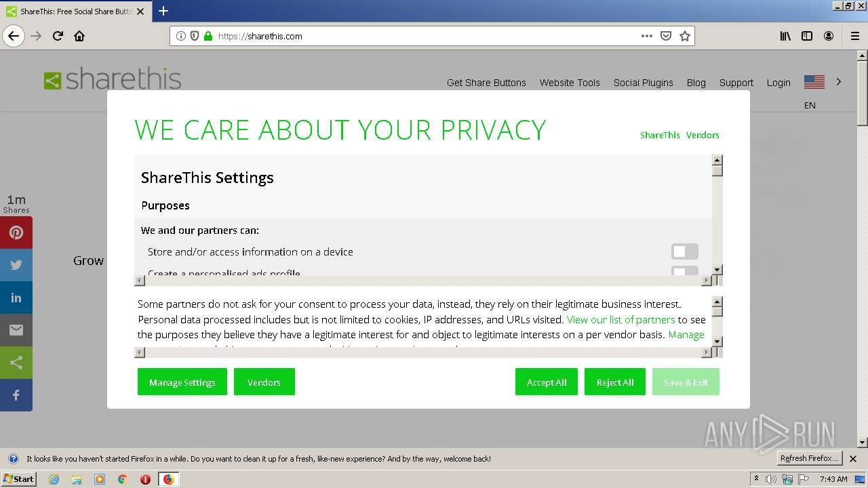Open page actions three-dot menu
The image size is (868, 488).
point(647,36)
